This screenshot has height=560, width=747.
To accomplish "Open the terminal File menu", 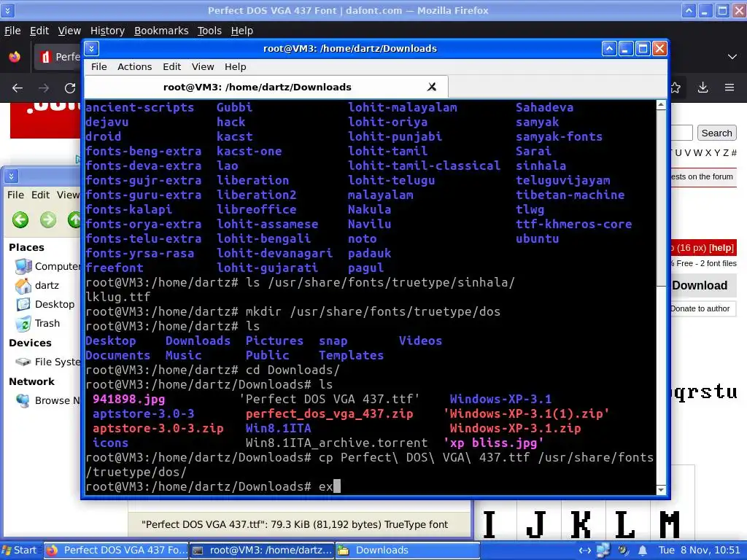I will click(99, 66).
